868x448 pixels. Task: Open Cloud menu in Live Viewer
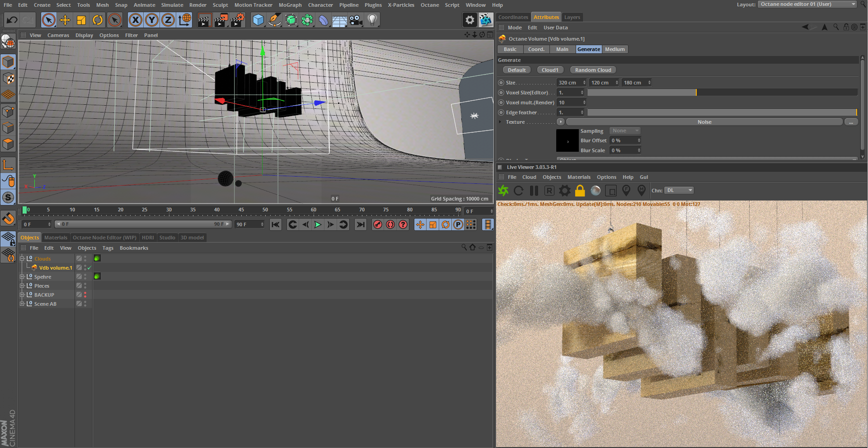529,177
